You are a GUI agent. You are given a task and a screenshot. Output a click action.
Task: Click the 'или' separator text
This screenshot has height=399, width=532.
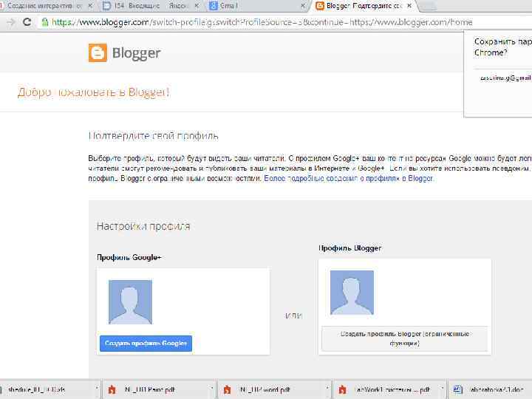(294, 316)
